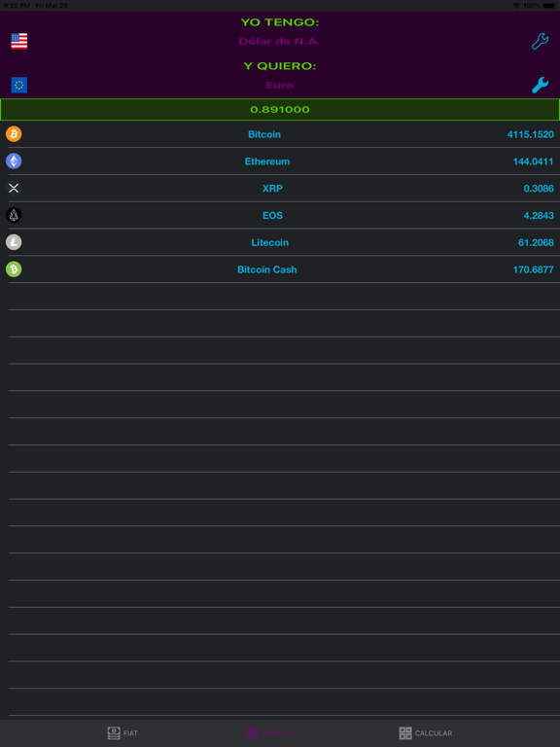Select the Bitcoin row name
Screen dimensions: 560x747
(x=264, y=134)
